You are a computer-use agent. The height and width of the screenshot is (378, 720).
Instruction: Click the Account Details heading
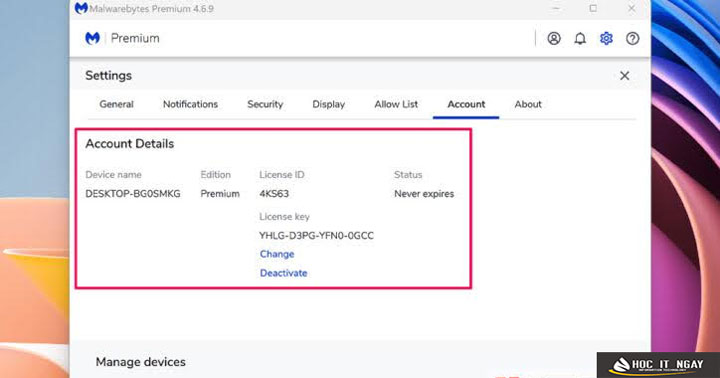(129, 144)
